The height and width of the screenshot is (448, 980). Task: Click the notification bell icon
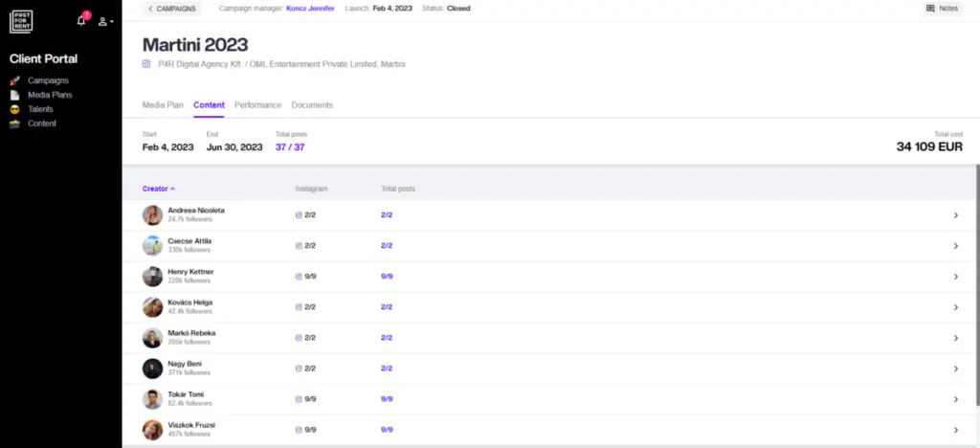pyautogui.click(x=81, y=20)
